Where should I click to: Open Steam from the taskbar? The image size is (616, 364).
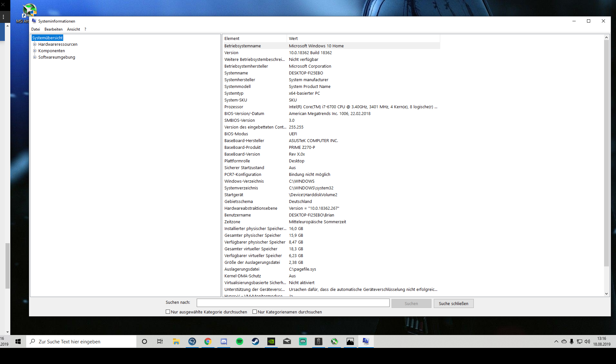click(255, 341)
